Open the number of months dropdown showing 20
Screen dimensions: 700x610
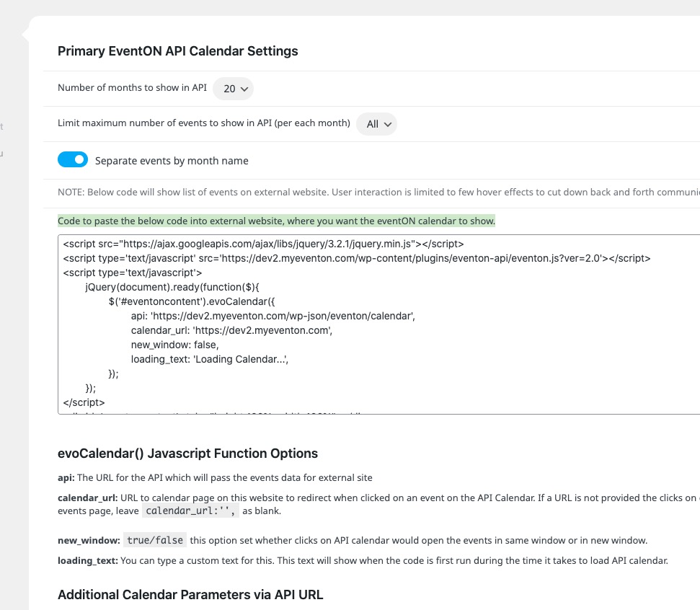233,89
